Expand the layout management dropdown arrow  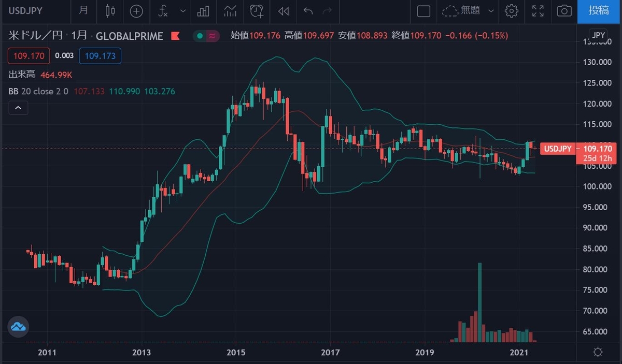491,11
